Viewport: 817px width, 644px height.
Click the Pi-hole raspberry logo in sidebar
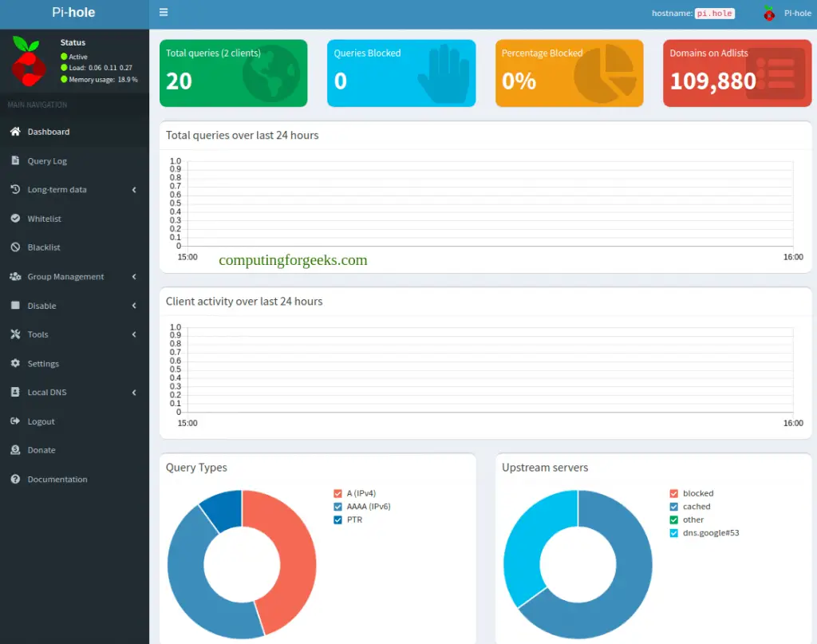[x=28, y=61]
